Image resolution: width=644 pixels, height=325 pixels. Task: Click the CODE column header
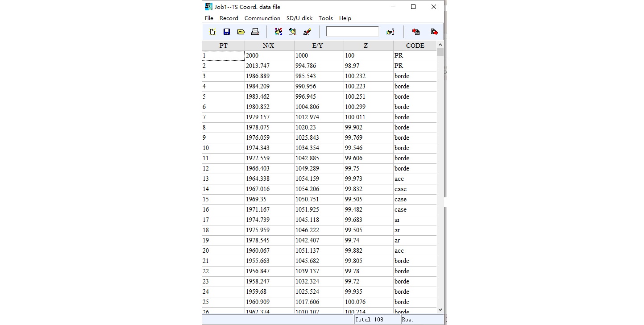(415, 46)
